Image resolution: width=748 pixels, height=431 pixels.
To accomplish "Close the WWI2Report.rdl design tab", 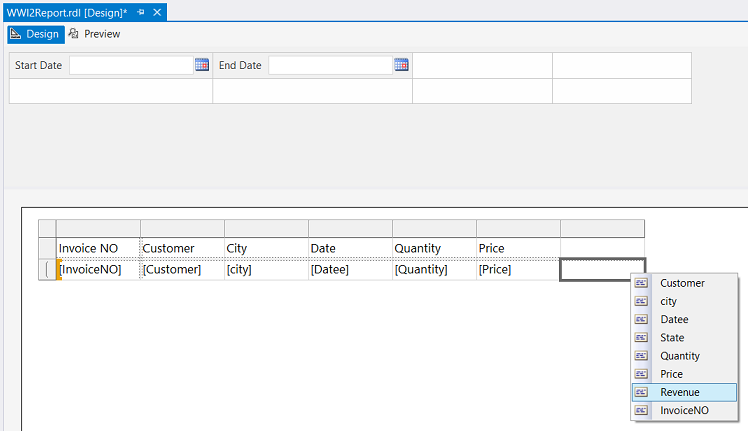I will click(157, 12).
